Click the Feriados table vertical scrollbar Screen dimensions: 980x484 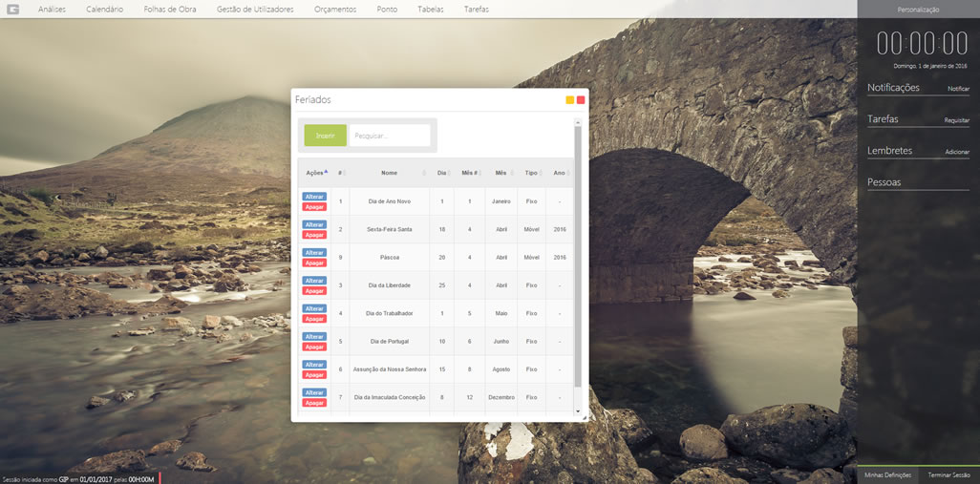pyautogui.click(x=577, y=258)
